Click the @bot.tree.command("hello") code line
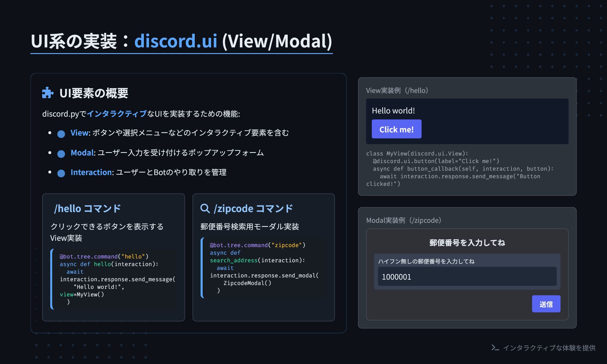 104,257
